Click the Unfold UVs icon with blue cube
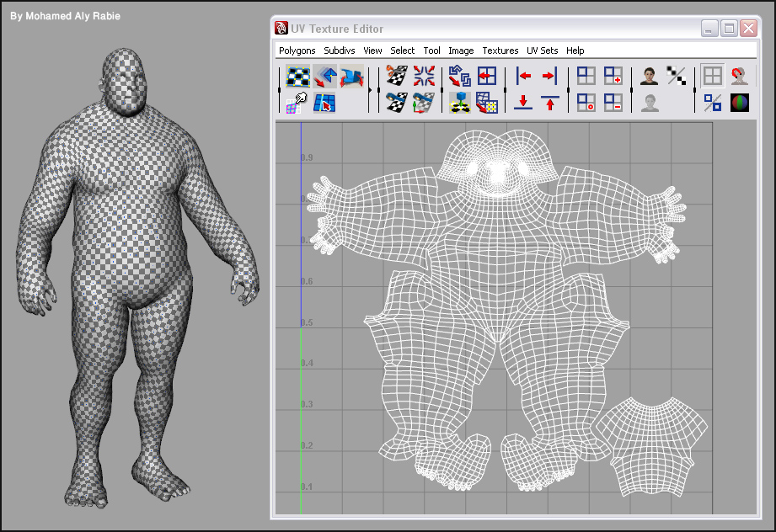This screenshot has width=776, height=532. (x=460, y=103)
